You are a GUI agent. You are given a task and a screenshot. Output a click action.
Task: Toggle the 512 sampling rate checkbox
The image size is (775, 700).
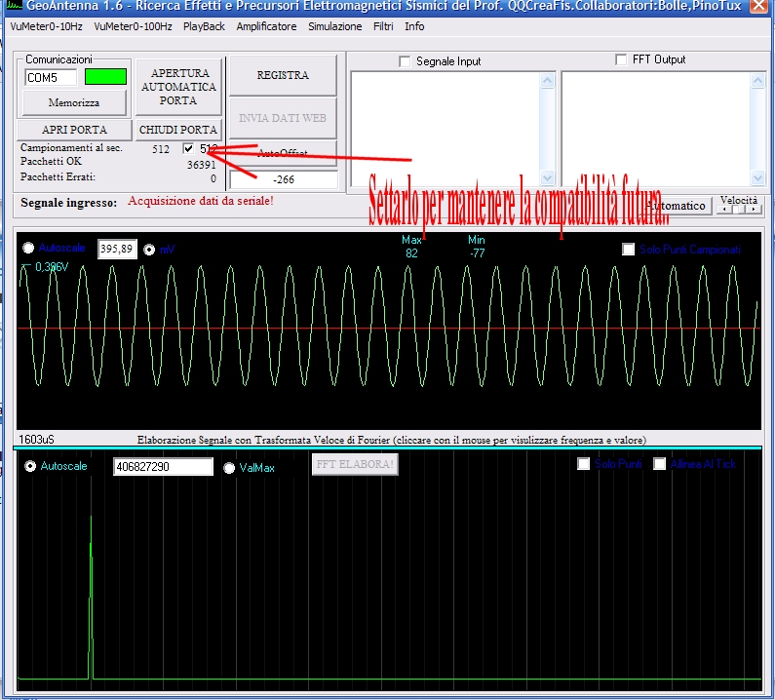(x=189, y=149)
